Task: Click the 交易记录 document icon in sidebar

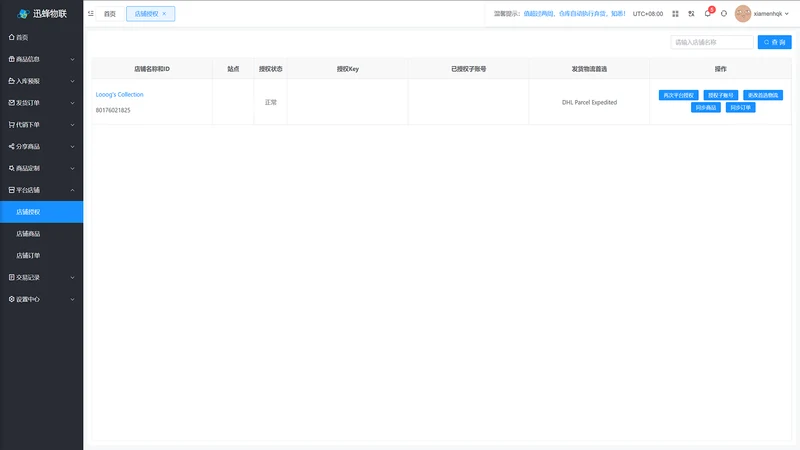Action: pyautogui.click(x=12, y=277)
